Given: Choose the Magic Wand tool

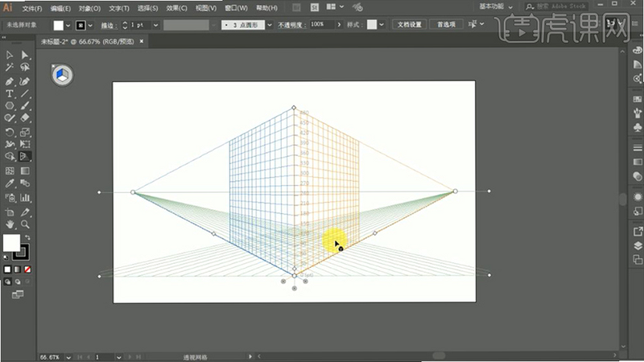Looking at the screenshot, I should (10, 67).
